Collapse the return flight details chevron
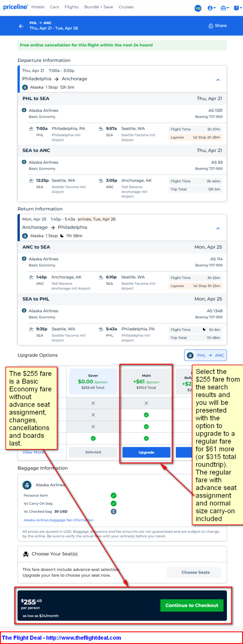The image size is (243, 644). 218,228
